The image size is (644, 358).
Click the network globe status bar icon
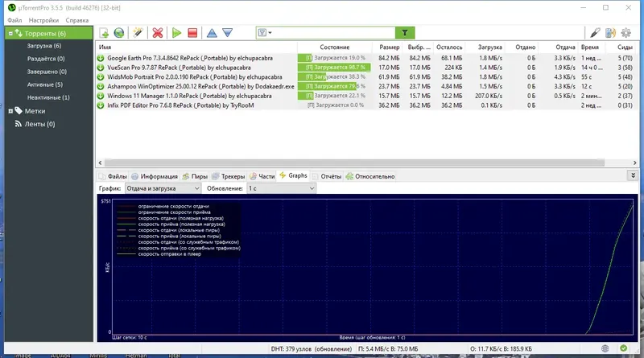coord(605,348)
